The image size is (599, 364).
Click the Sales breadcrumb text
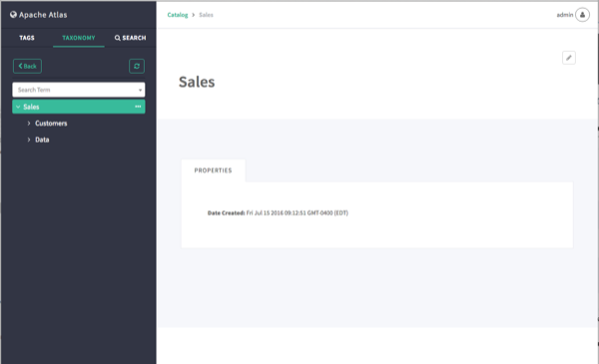(206, 15)
